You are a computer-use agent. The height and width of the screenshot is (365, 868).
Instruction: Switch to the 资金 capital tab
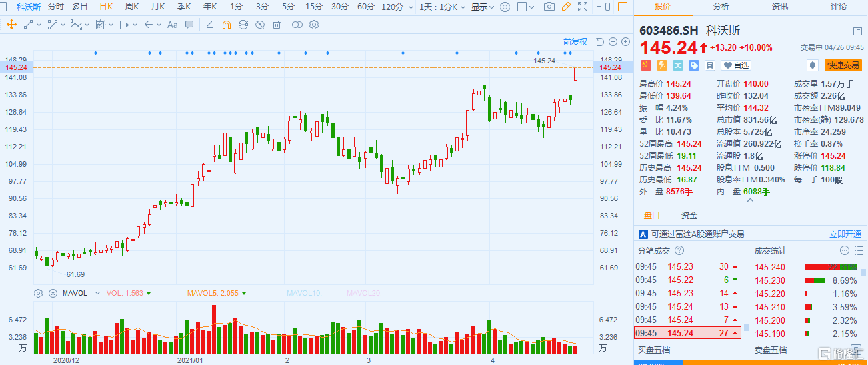point(689,216)
